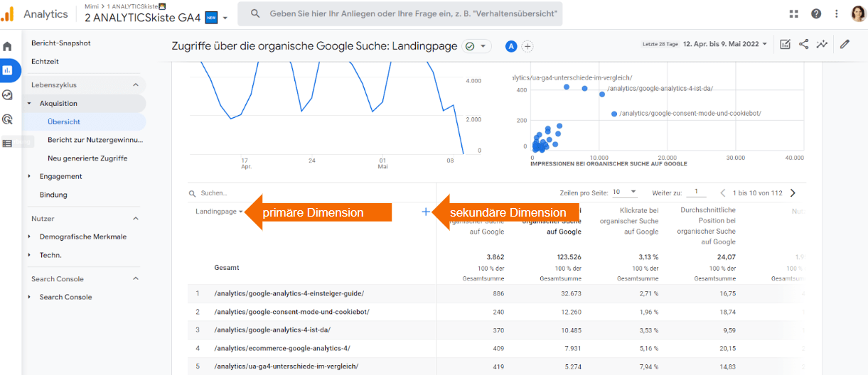The image size is (868, 375).
Task: Edit report with pencil icon
Action: click(845, 44)
